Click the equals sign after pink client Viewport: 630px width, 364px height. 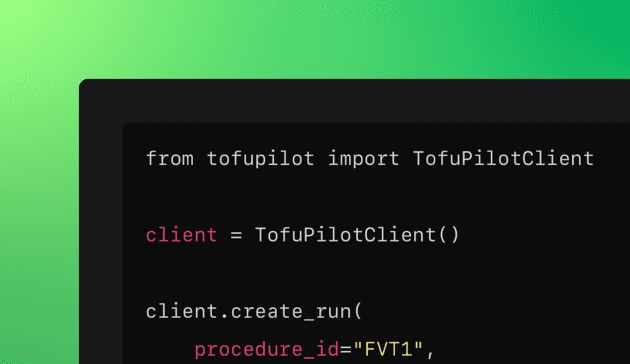[236, 235]
